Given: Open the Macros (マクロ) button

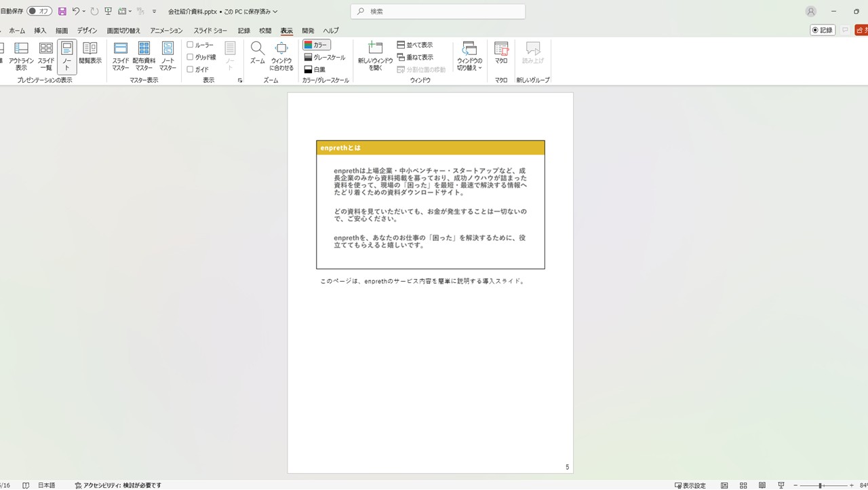Looking at the screenshot, I should 501,53.
